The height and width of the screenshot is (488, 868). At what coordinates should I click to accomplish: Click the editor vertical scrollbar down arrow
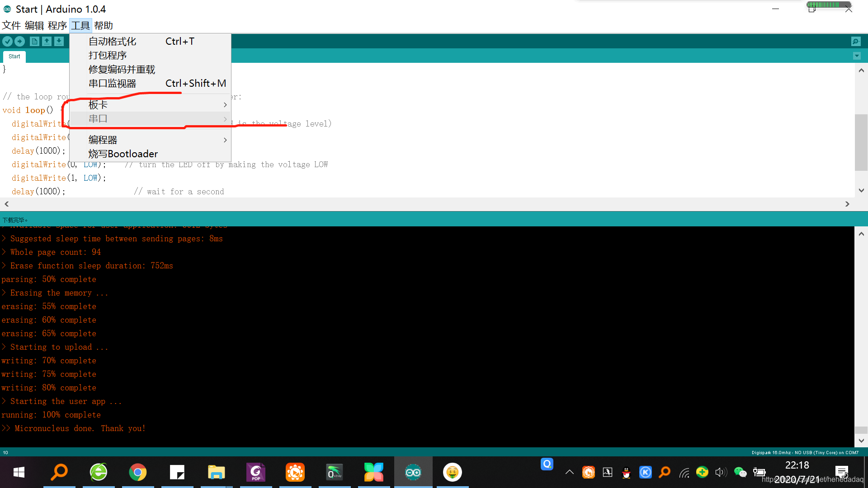861,191
